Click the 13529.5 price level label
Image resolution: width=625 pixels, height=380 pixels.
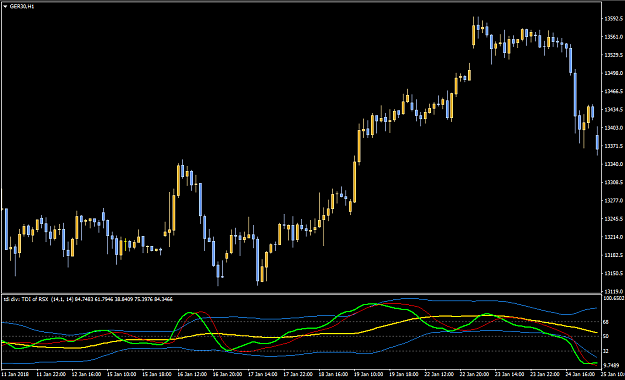613,55
